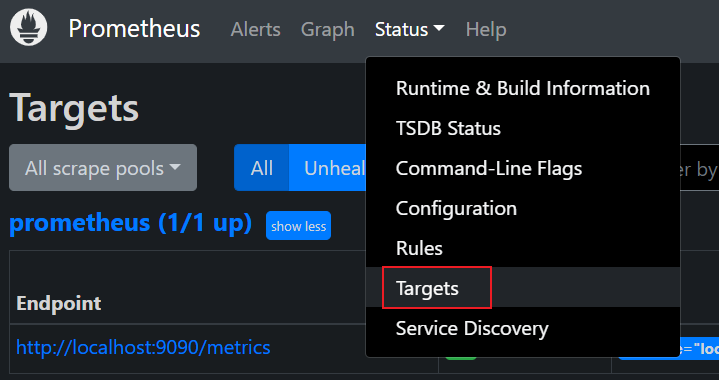
Task: Switch to the Unhealthy filter button
Action: coord(327,168)
